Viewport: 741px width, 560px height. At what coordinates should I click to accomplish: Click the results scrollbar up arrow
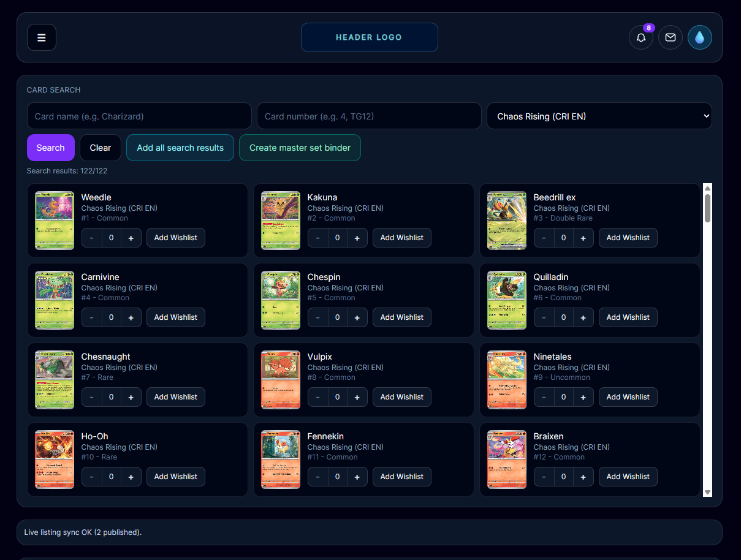tap(707, 188)
